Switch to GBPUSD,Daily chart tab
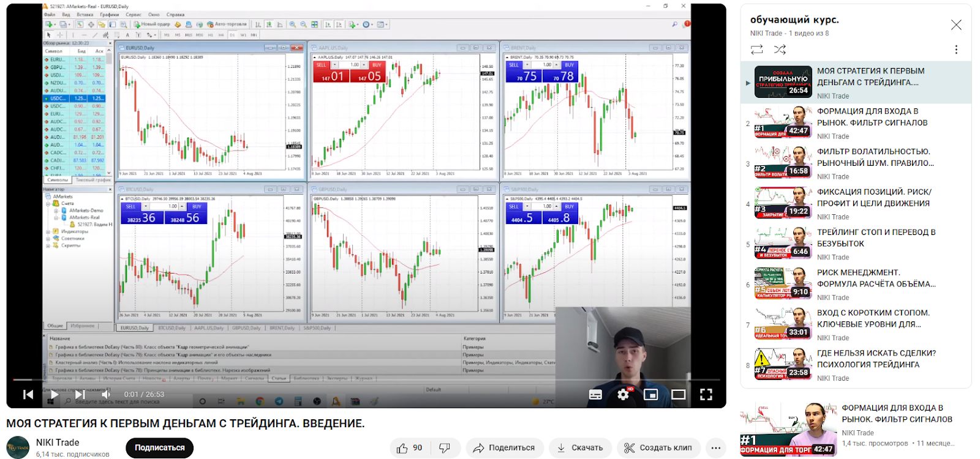Image resolution: width=980 pixels, height=459 pixels. click(x=246, y=328)
